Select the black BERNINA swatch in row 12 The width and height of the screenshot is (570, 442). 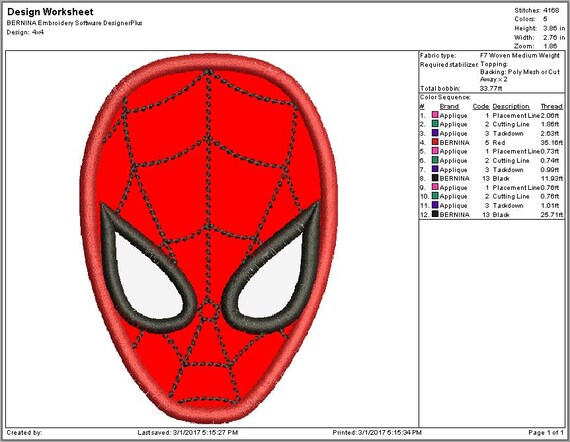coord(435,214)
